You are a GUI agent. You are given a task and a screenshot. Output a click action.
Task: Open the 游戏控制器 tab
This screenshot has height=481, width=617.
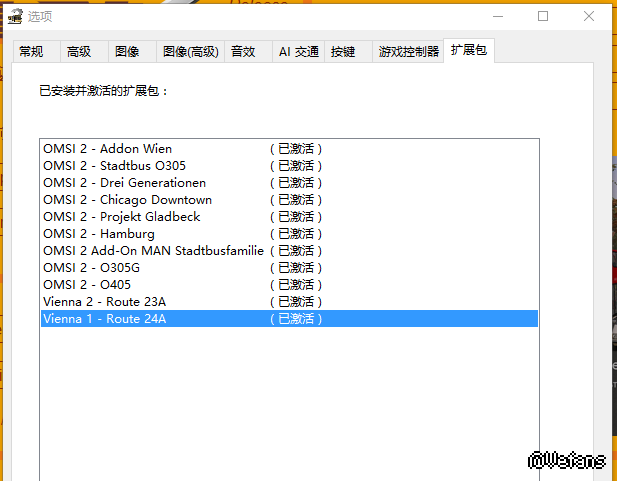click(408, 52)
